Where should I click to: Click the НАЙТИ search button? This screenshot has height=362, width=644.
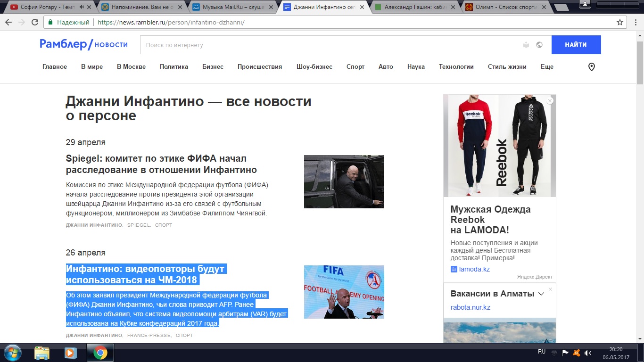click(x=576, y=45)
